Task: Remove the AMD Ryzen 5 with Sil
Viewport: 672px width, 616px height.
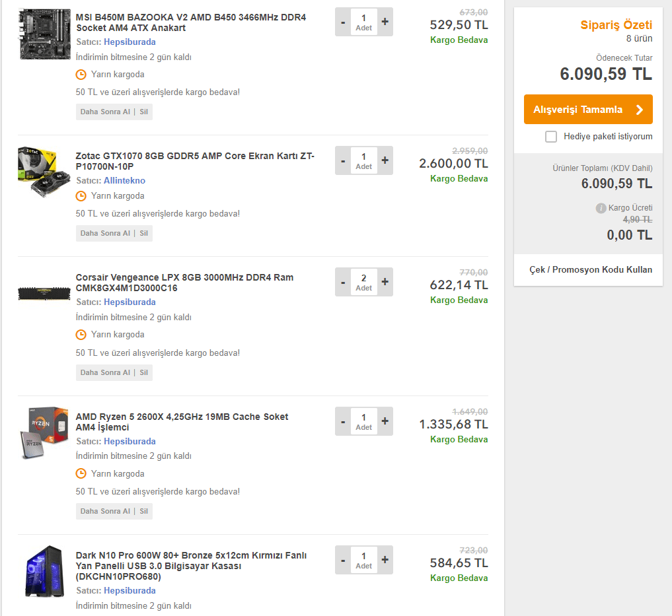Action: point(143,511)
